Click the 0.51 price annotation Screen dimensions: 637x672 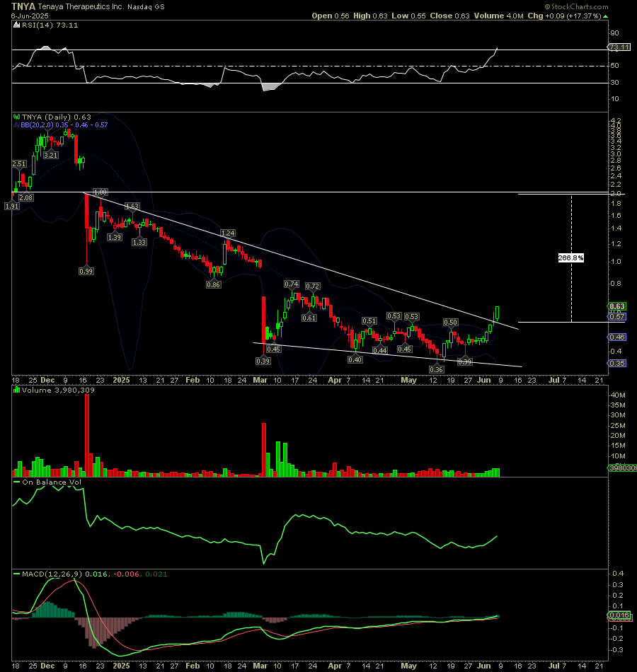(369, 321)
